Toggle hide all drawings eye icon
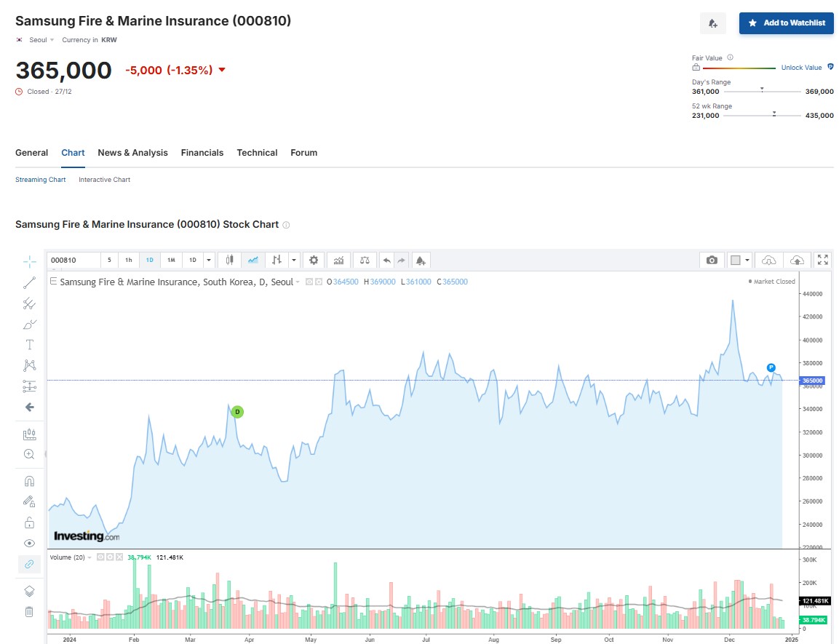Image resolution: width=839 pixels, height=644 pixels. 29,544
